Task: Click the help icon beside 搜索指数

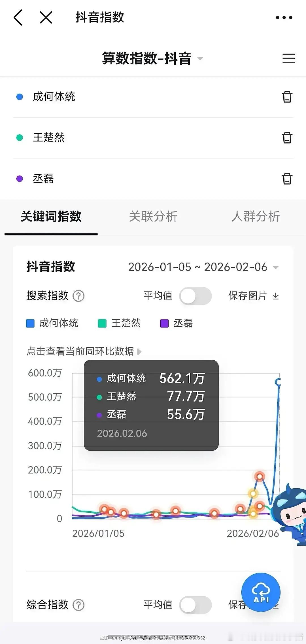Action: [78, 296]
